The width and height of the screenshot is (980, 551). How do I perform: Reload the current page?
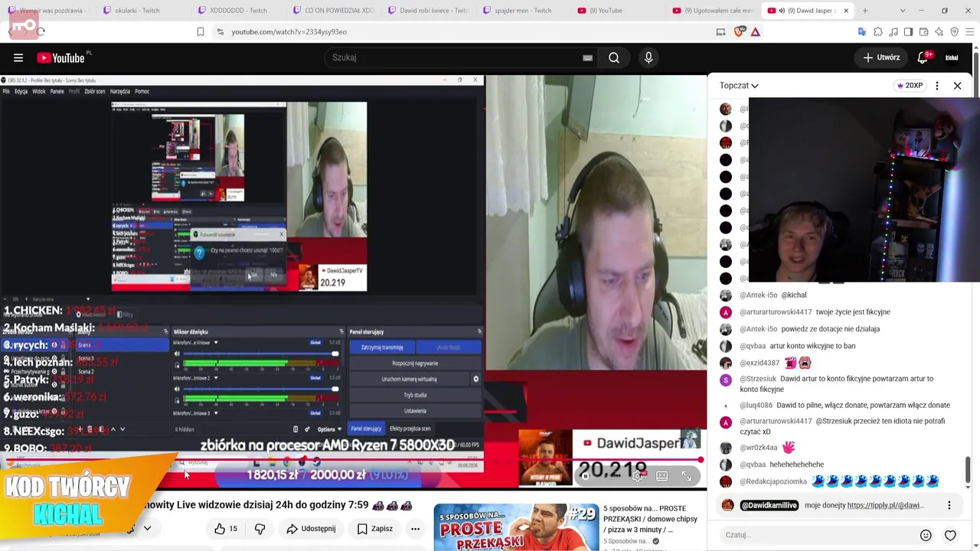[x=41, y=32]
